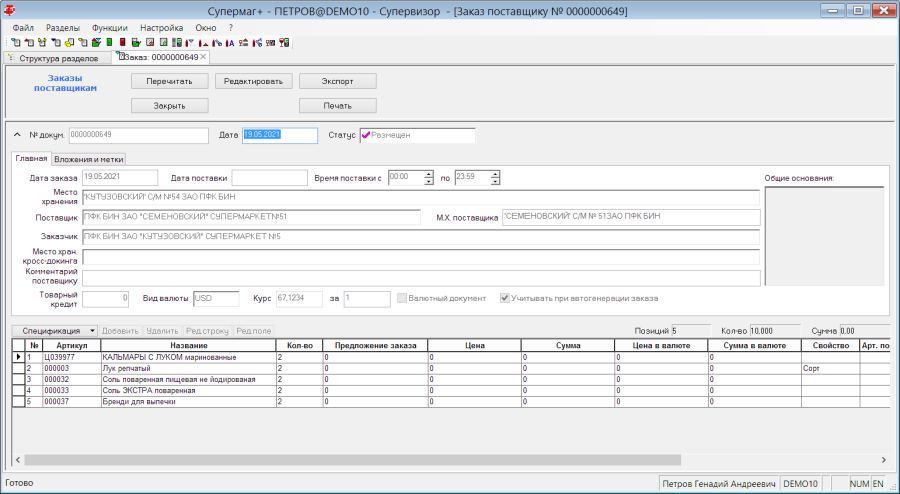The height and width of the screenshot is (494, 900).
Task: Click the first document icon in toolbar
Action: [15, 42]
